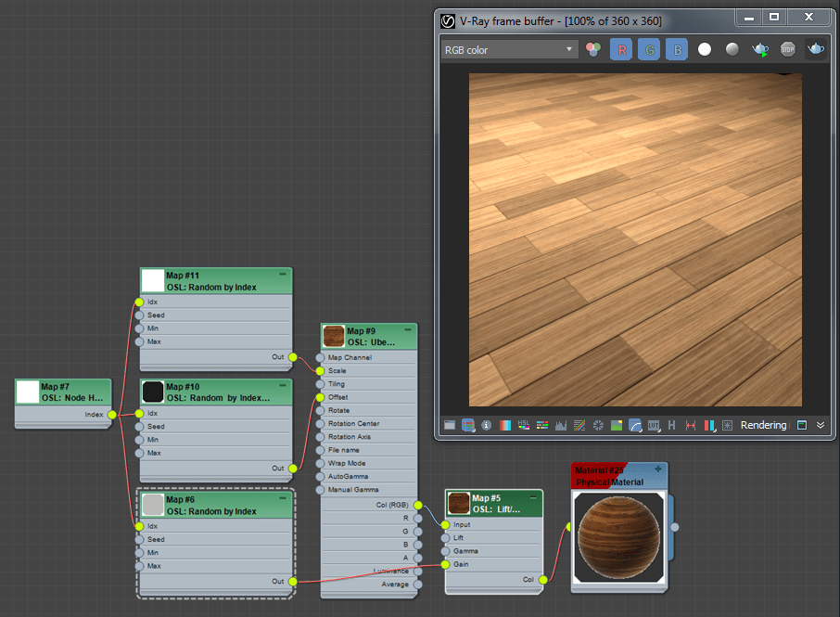Viewport: 840px width, 617px height.
Task: Click the info icon in bottom toolbar
Action: click(x=487, y=425)
